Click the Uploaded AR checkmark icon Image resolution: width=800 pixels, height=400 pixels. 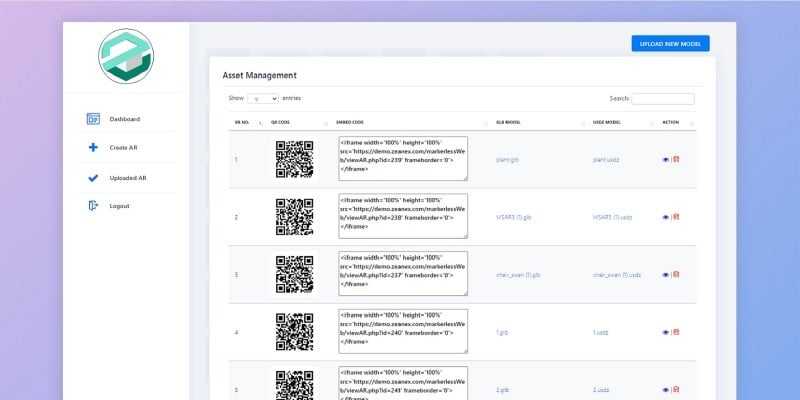coord(93,178)
